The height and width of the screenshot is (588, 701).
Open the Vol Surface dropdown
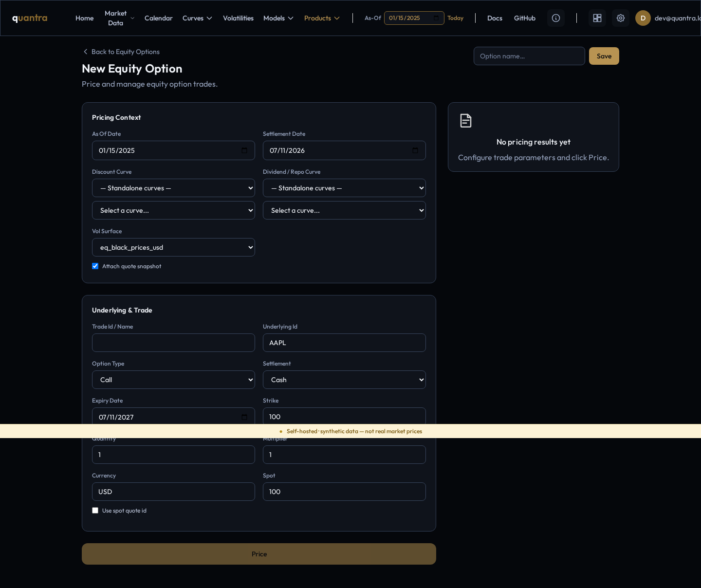point(173,247)
